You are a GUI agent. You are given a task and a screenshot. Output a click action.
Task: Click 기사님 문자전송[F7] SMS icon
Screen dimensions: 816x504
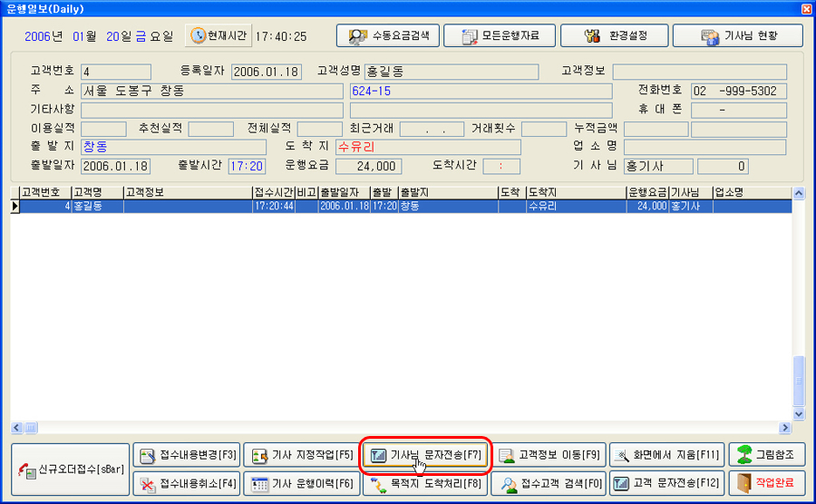[378, 456]
